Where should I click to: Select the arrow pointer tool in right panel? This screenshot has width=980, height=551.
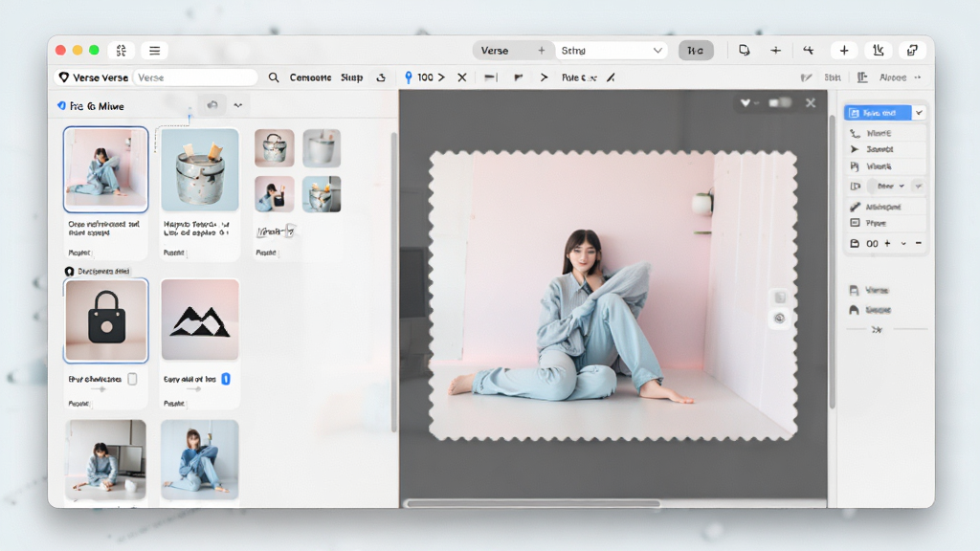(855, 149)
